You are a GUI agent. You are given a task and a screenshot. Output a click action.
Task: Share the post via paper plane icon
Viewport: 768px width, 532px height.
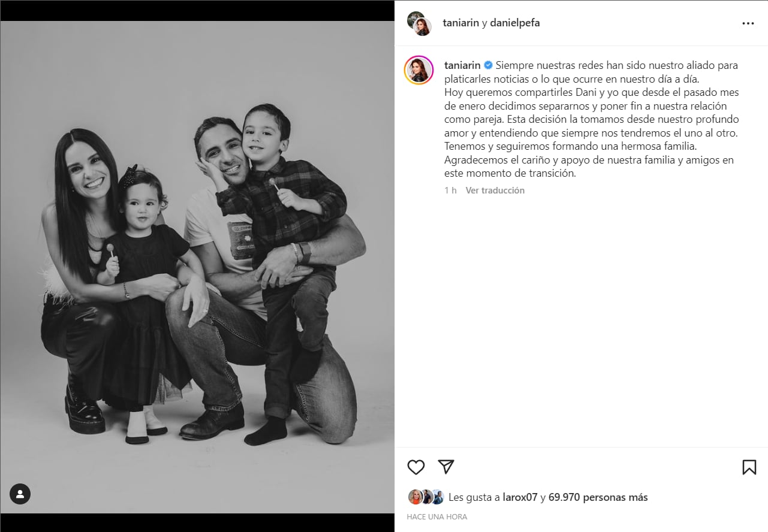click(x=445, y=467)
